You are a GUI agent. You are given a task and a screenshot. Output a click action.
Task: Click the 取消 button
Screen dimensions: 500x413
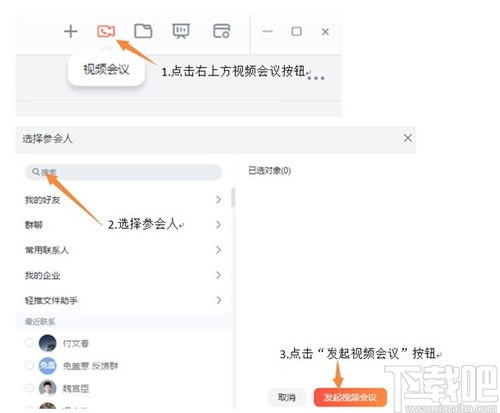point(286,397)
